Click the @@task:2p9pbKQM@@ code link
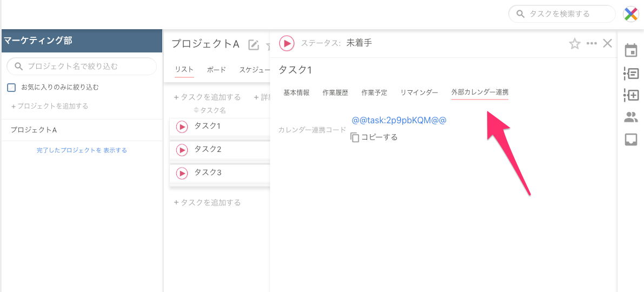 (399, 121)
